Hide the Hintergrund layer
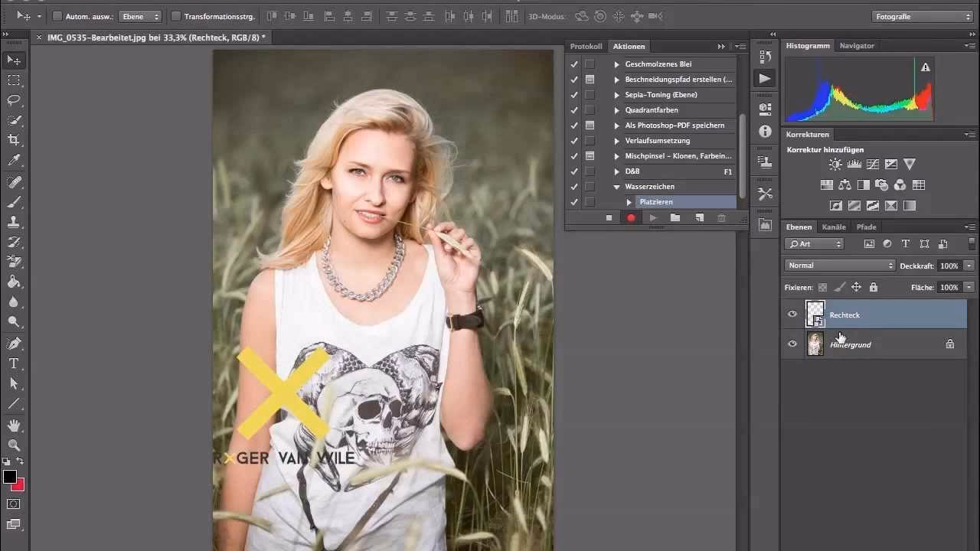980x551 pixels. 792,344
